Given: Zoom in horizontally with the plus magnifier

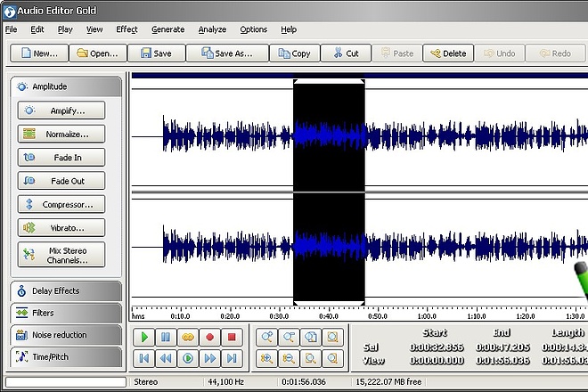Looking at the screenshot, I should tap(266, 337).
